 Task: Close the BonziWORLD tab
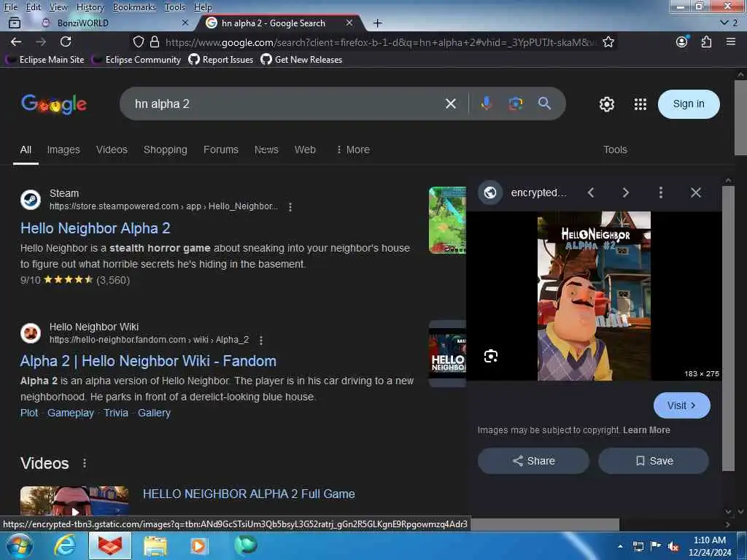click(x=185, y=23)
